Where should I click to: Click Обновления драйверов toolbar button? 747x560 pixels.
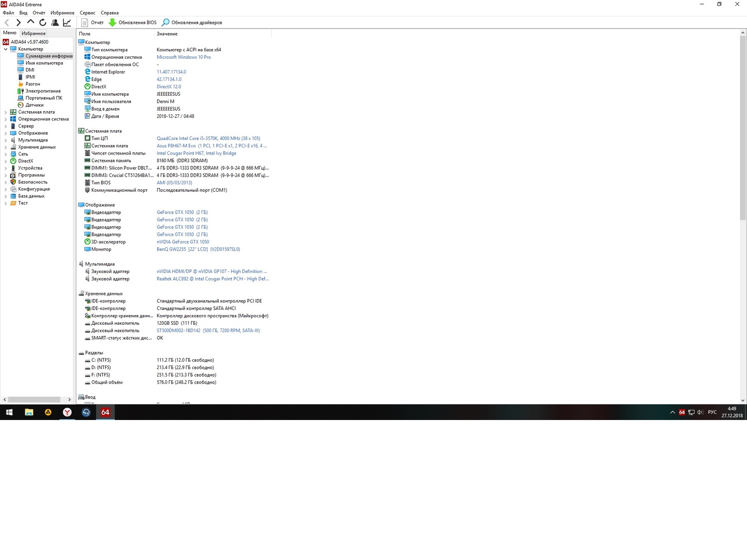pyautogui.click(x=192, y=22)
